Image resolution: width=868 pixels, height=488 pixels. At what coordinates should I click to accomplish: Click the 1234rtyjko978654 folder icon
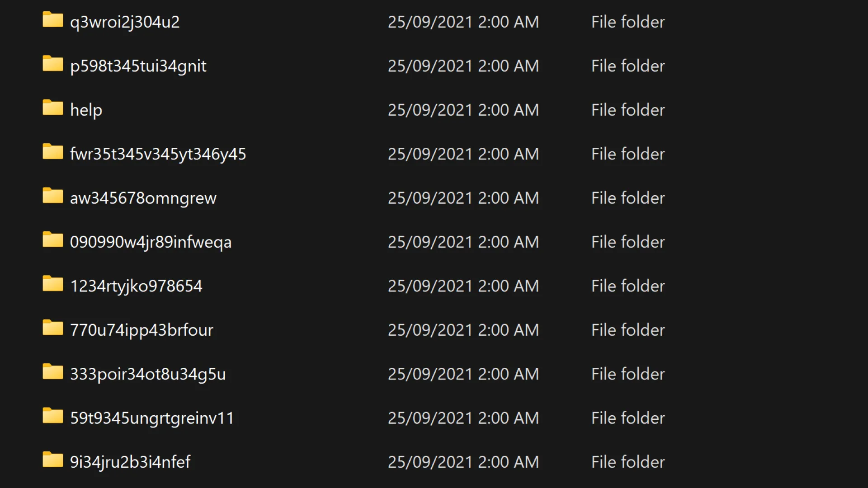[x=53, y=284]
